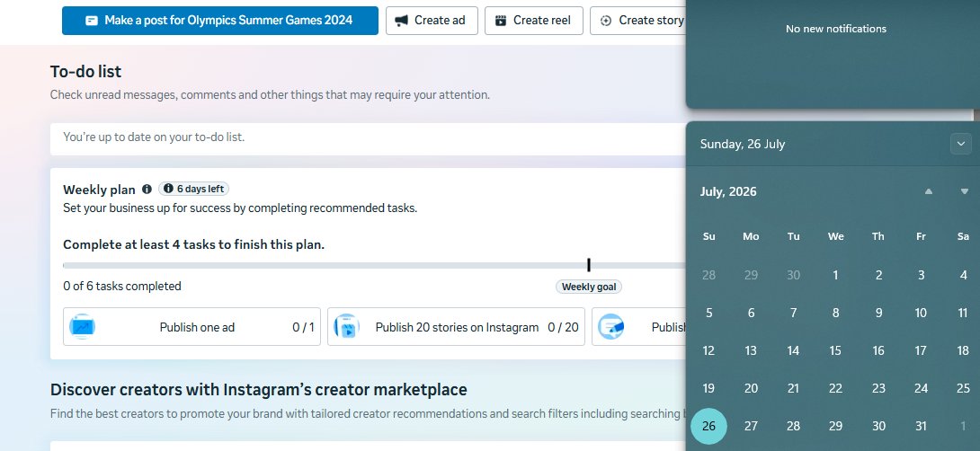Click the 6 days left badge

tap(193, 189)
